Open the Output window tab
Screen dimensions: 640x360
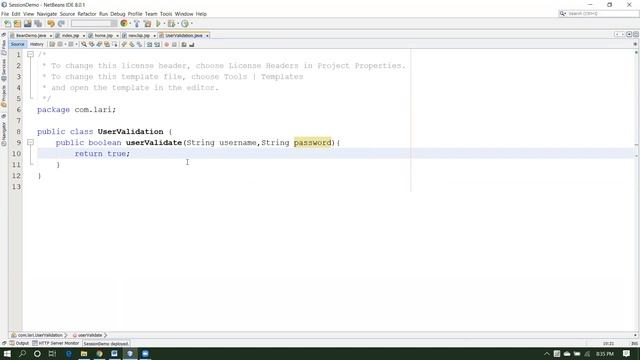point(19,343)
